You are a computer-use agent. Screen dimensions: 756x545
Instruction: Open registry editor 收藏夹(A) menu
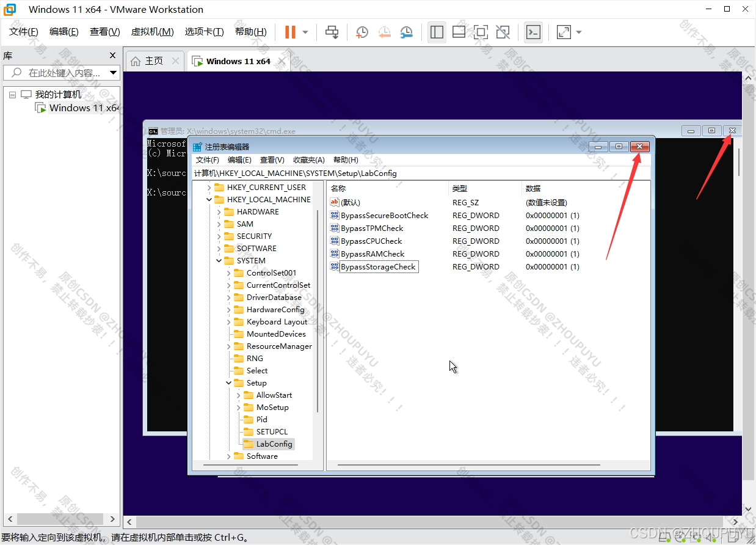tap(308, 160)
